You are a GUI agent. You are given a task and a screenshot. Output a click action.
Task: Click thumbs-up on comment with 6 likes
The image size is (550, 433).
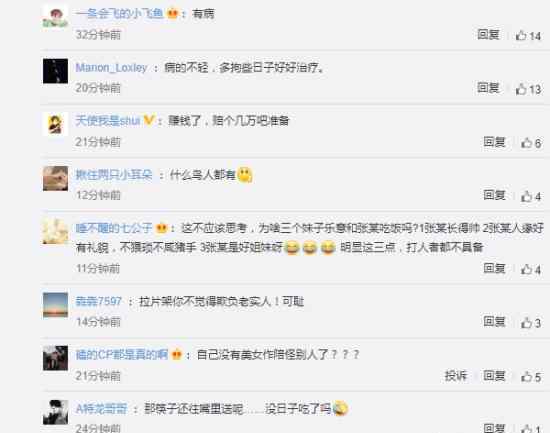click(531, 142)
